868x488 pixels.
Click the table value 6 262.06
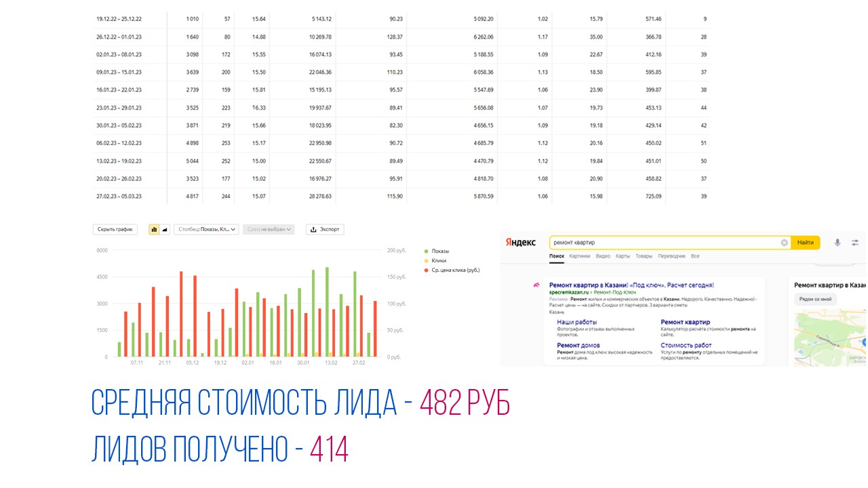click(484, 37)
